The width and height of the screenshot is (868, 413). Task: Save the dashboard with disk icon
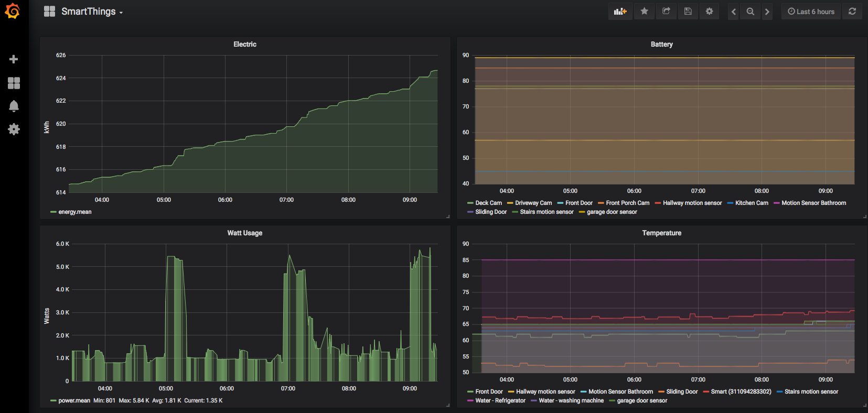(688, 12)
